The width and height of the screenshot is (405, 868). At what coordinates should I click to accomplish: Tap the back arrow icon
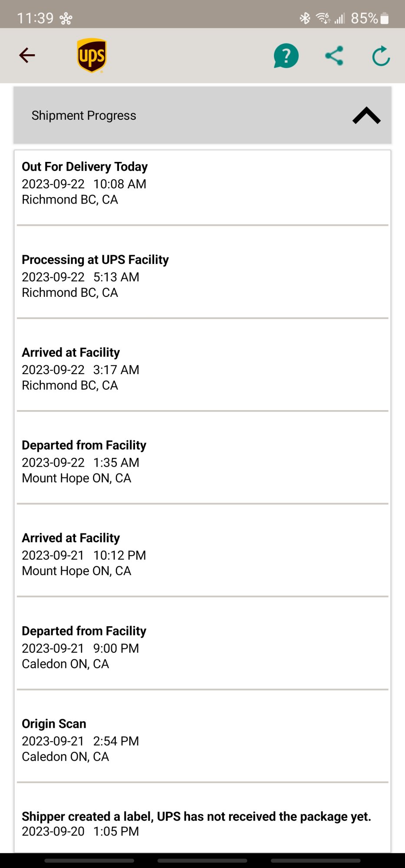[x=27, y=55]
